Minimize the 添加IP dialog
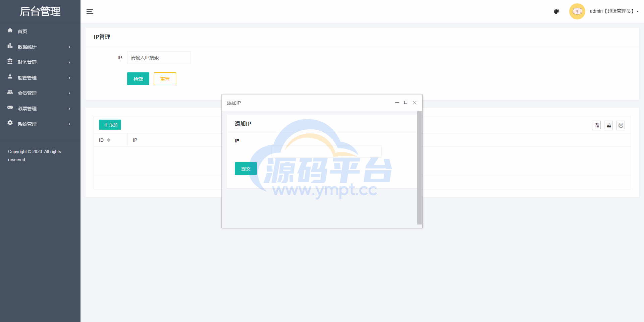The image size is (644, 322). [x=397, y=103]
